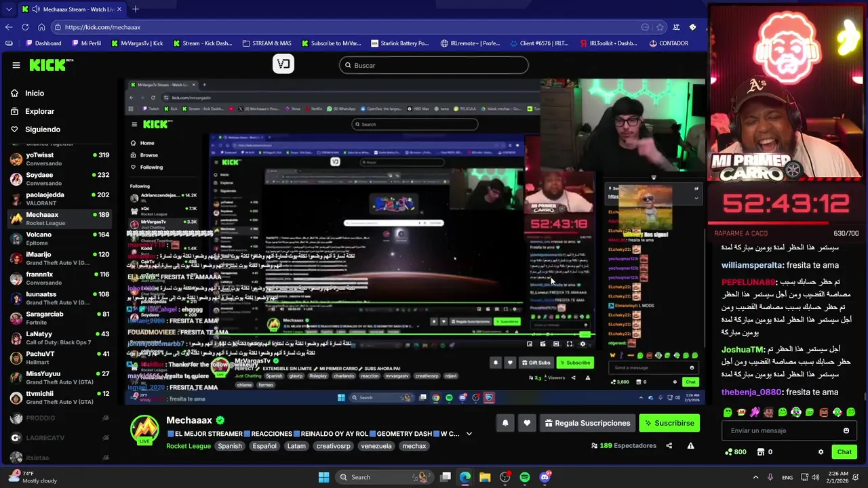Open the Inicio home page

coord(35,94)
